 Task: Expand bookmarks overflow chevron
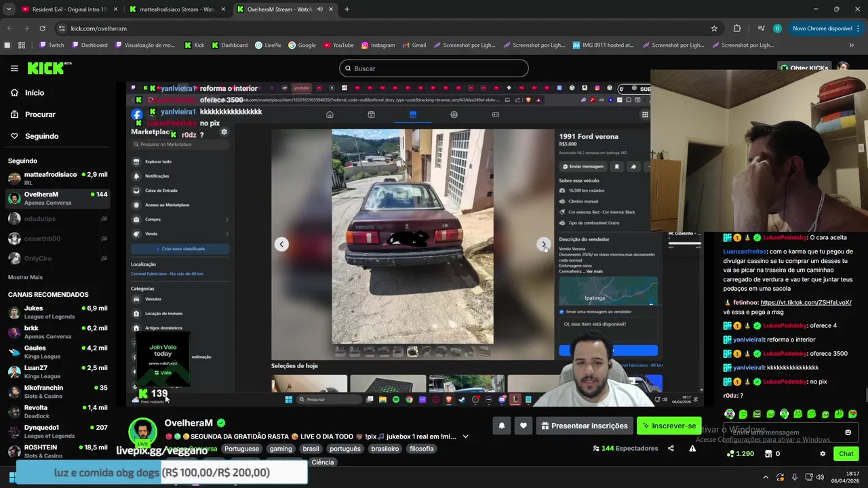(852, 45)
